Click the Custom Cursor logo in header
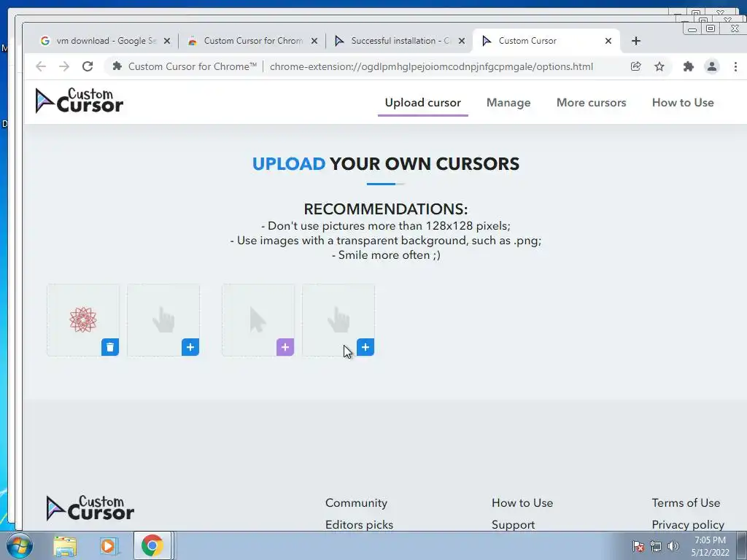Image resolution: width=747 pixels, height=560 pixels. pyautogui.click(x=79, y=101)
